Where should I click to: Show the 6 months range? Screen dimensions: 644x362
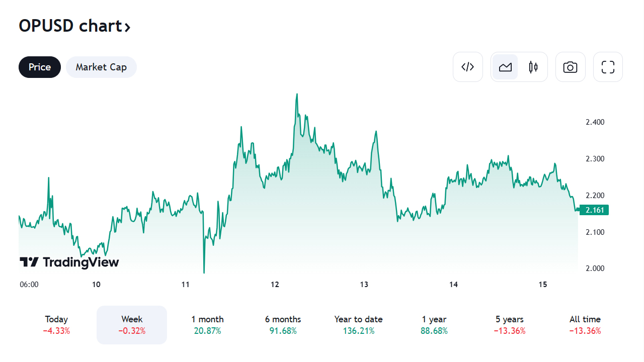point(283,325)
